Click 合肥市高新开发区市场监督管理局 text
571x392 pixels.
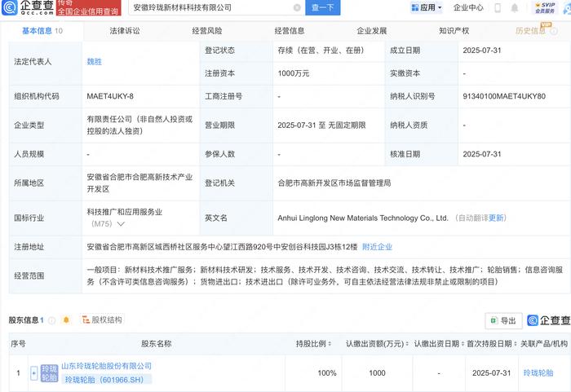click(x=334, y=183)
